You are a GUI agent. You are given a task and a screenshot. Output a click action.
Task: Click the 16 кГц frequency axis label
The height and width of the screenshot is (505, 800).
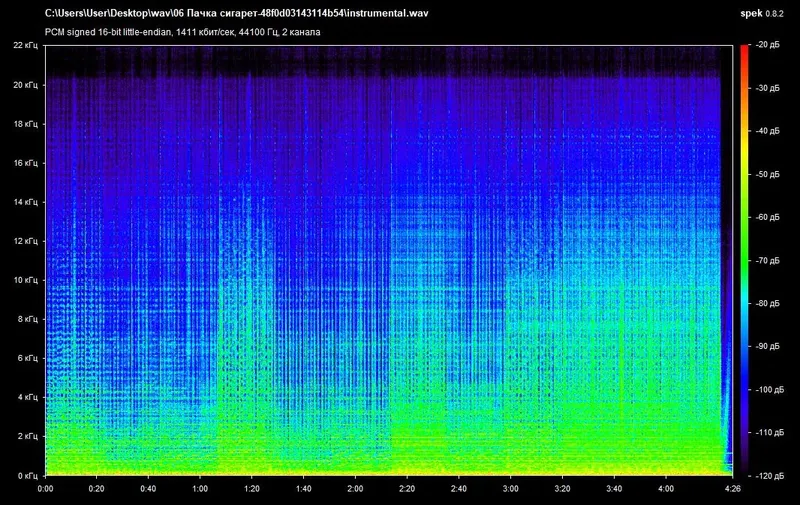click(26, 163)
